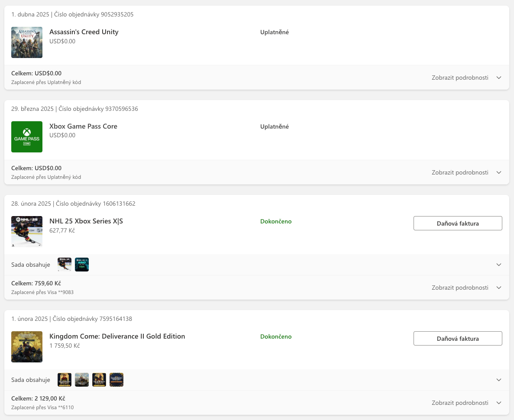Click the second Kingdom Come bundle content icon
The height and width of the screenshot is (420, 514).
coord(82,380)
